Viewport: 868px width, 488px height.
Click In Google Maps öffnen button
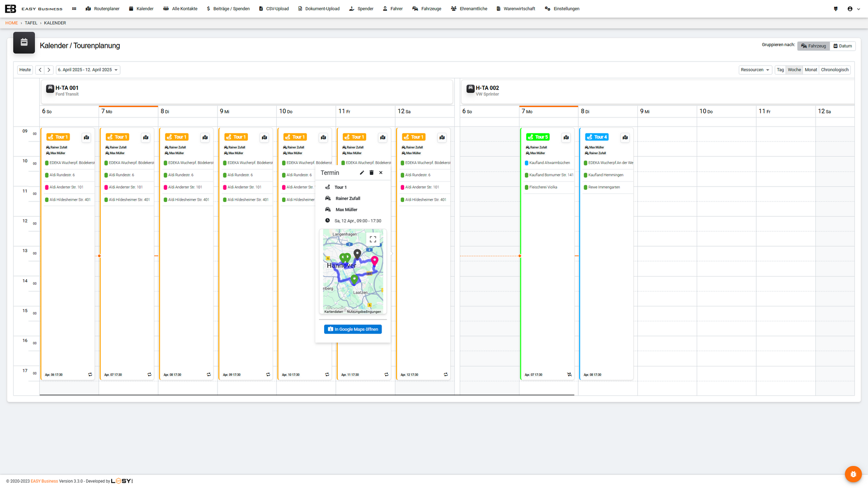pyautogui.click(x=353, y=329)
